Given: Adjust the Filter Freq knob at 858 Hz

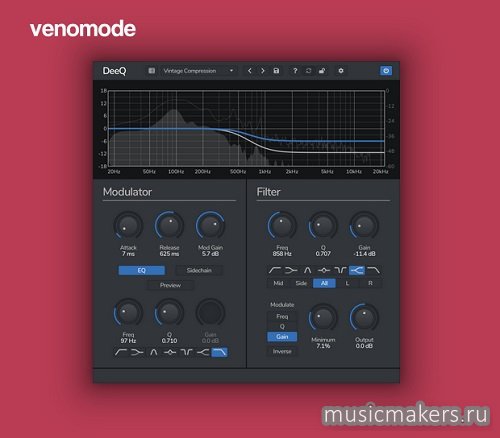Looking at the screenshot, I should 282,226.
